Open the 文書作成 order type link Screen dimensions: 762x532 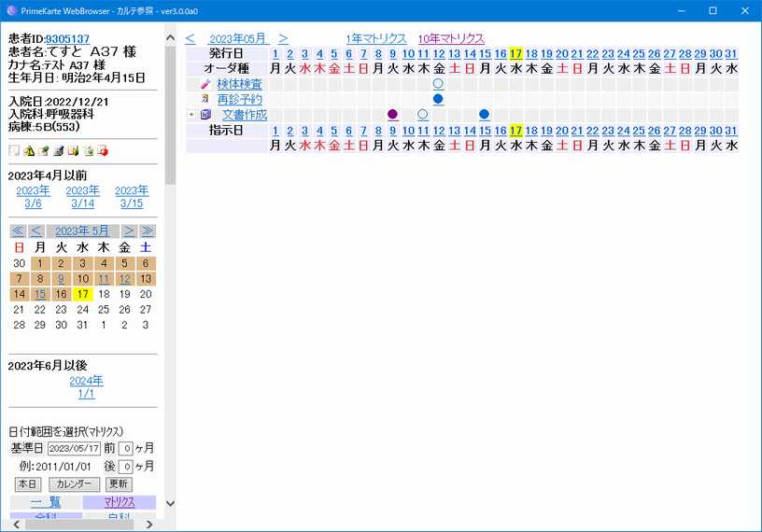245,115
